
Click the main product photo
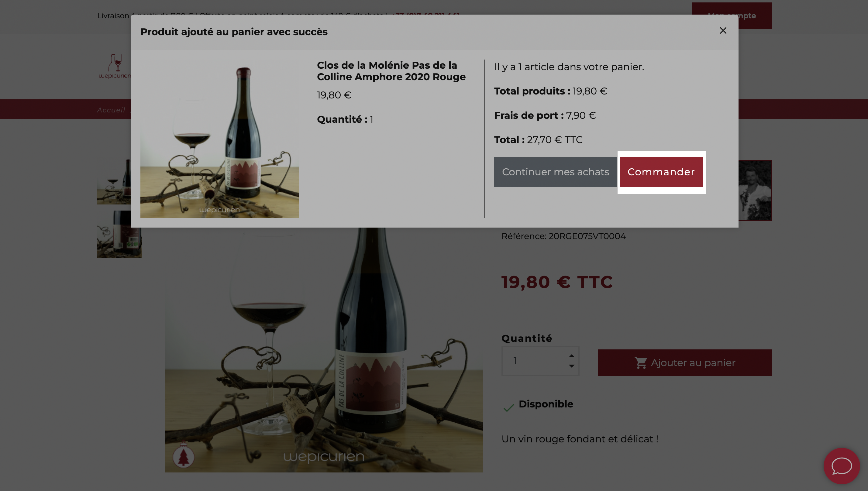pos(324,350)
